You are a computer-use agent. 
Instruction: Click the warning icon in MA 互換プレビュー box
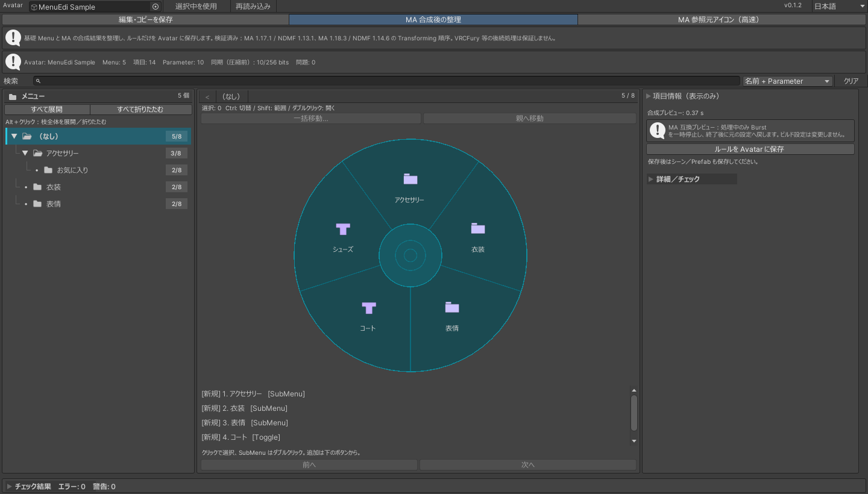tap(658, 131)
